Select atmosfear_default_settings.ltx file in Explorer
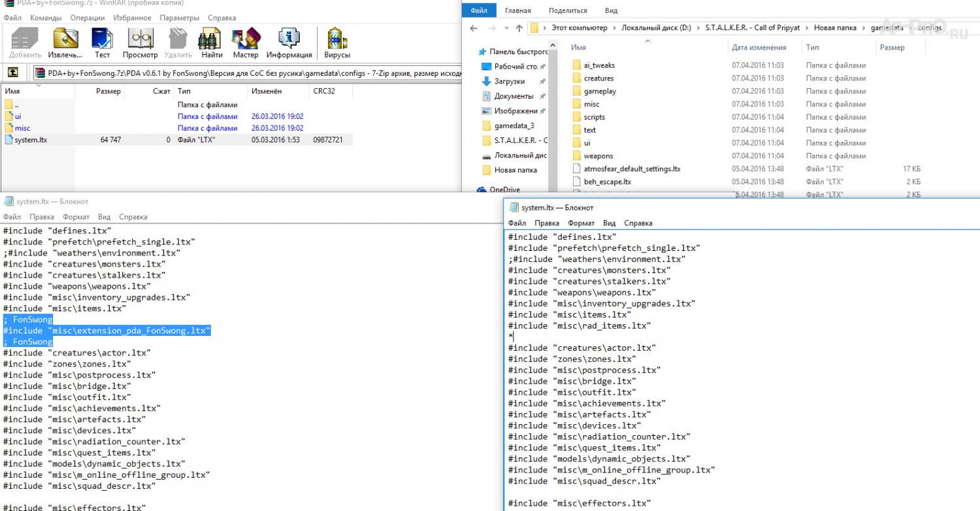Image resolution: width=980 pixels, height=511 pixels. 626,169
